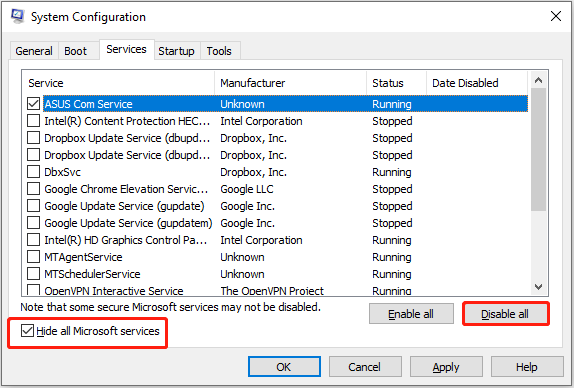Select OpenVPN Interactive Service row text
The height and width of the screenshot is (388, 574).
113,291
